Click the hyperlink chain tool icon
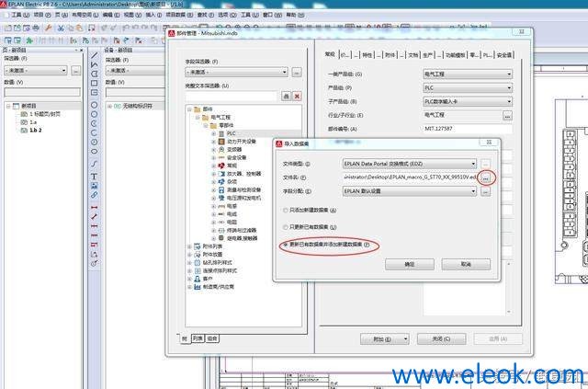588x389 pixels. (x=94, y=195)
